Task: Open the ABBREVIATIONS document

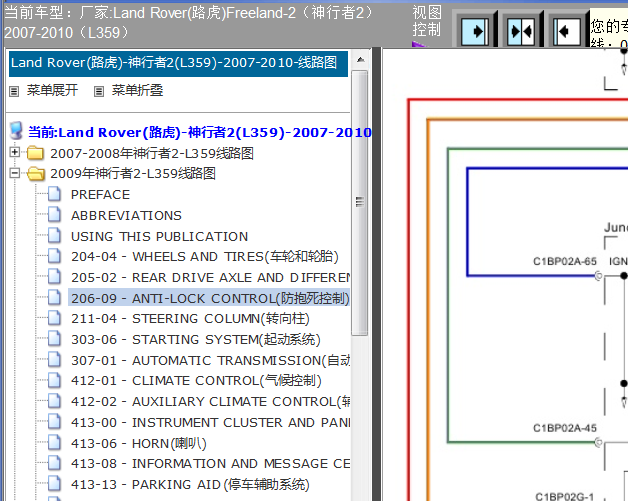Action: point(126,215)
